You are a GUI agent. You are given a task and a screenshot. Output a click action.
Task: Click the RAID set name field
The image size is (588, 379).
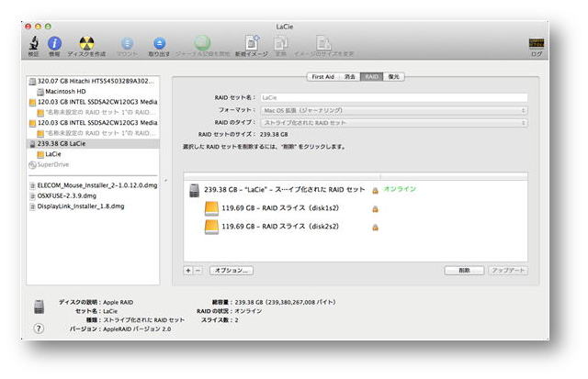point(394,98)
